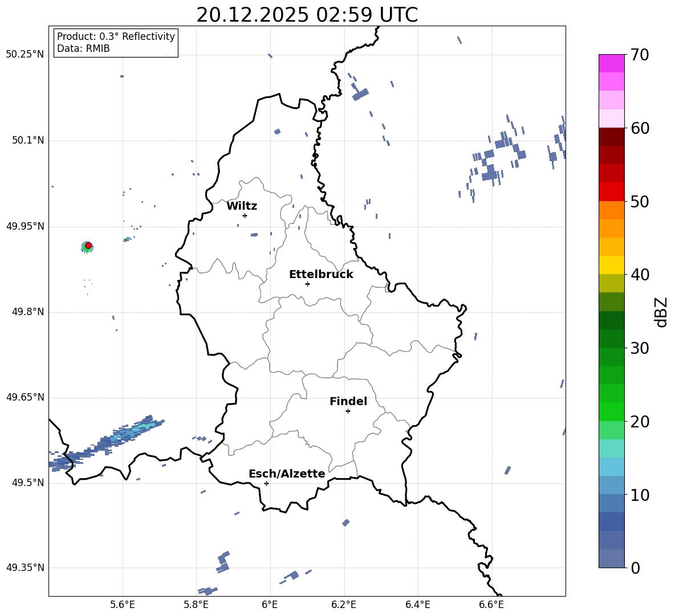Click the dBZ colorbar label
Screen dimensions: 675x616
click(x=661, y=312)
